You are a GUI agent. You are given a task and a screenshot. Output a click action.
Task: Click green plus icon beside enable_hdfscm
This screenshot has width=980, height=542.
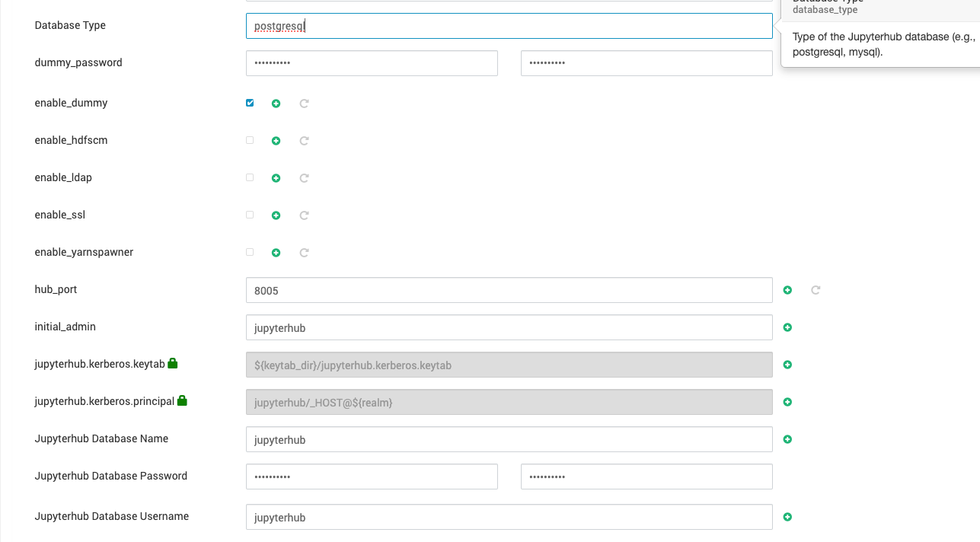point(276,141)
